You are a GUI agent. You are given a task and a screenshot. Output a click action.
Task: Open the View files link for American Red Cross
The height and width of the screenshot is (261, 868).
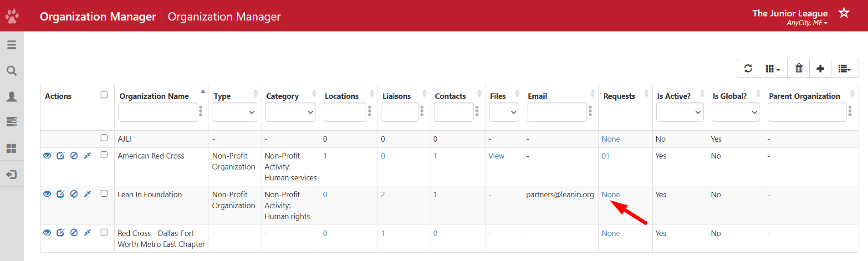pos(496,156)
